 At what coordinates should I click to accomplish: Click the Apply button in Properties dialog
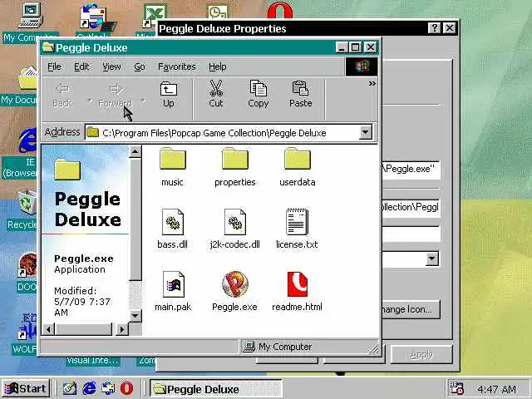click(421, 355)
